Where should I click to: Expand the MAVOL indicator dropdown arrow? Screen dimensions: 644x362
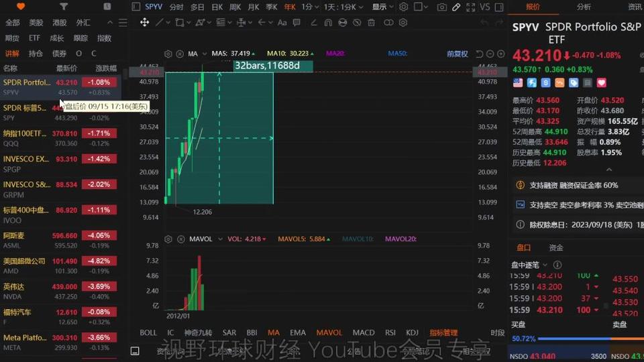(x=220, y=239)
